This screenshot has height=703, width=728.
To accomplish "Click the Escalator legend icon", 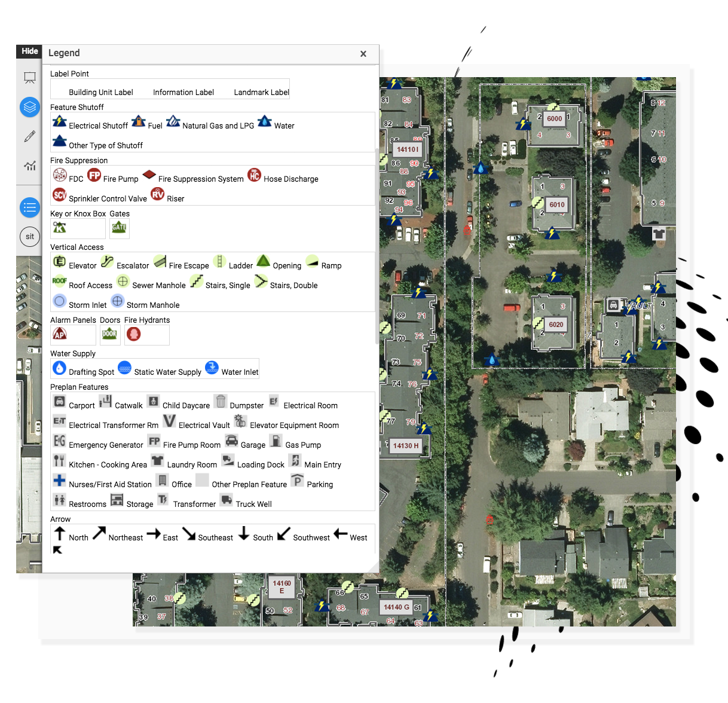I will [x=108, y=261].
